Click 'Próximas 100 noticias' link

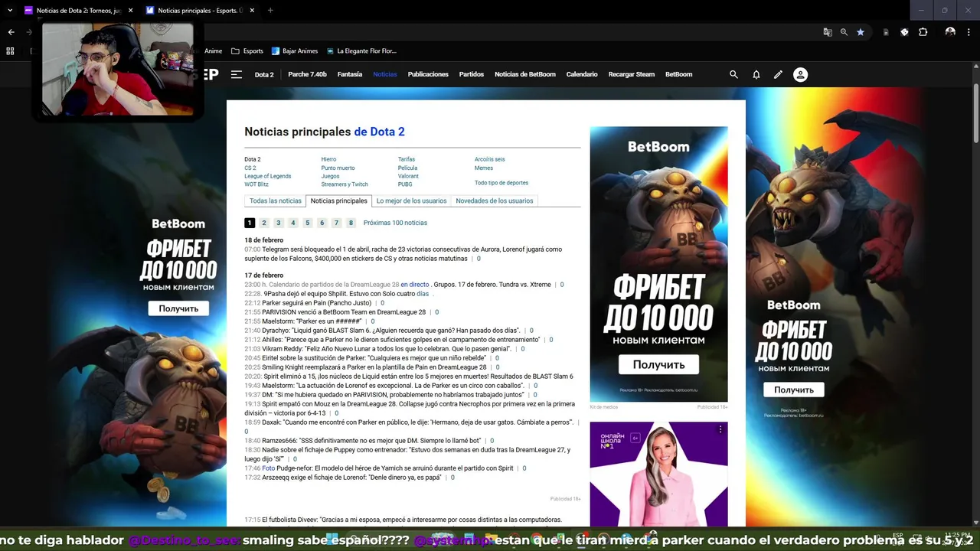pos(395,223)
